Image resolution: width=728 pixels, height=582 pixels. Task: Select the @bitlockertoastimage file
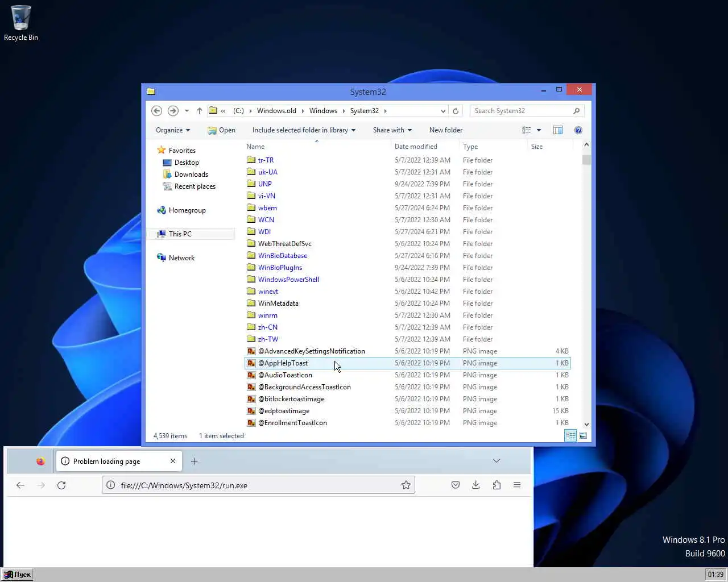click(291, 399)
